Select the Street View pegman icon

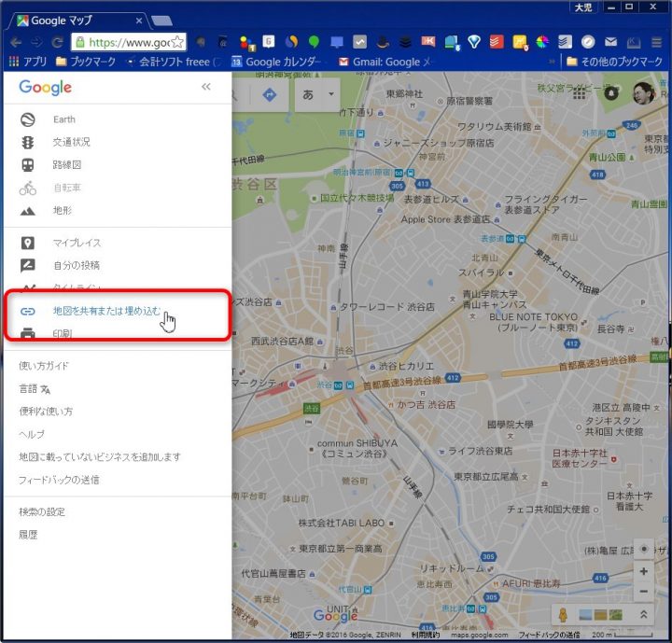coord(563,615)
